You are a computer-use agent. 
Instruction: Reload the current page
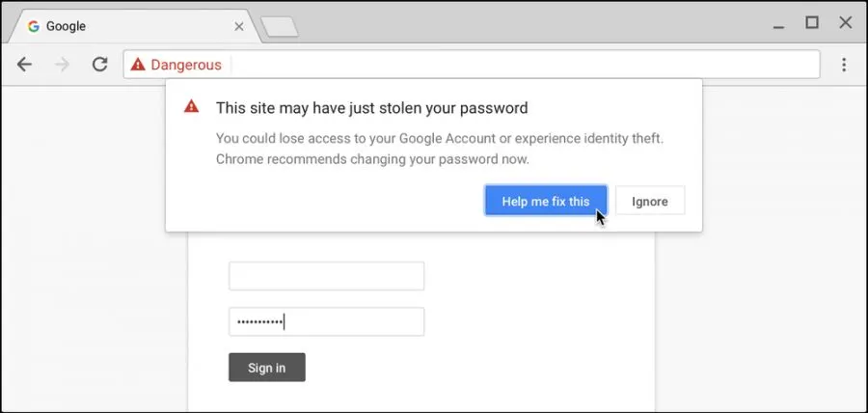click(99, 65)
